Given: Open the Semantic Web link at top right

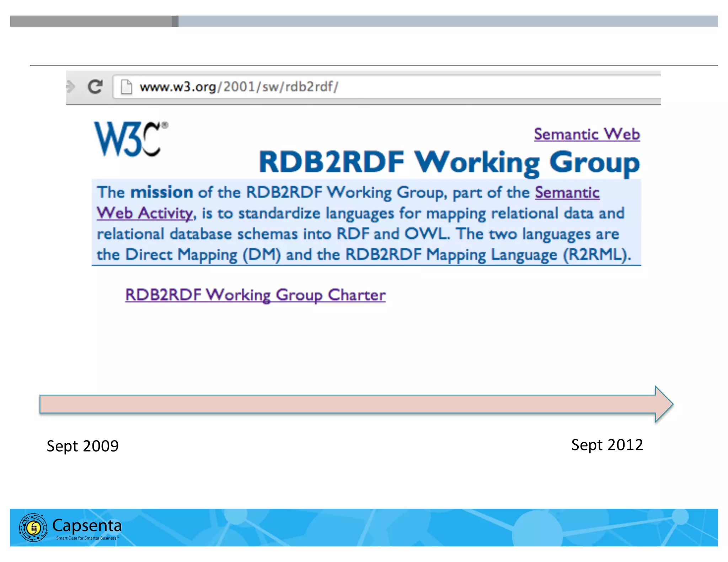Looking at the screenshot, I should (x=587, y=134).
